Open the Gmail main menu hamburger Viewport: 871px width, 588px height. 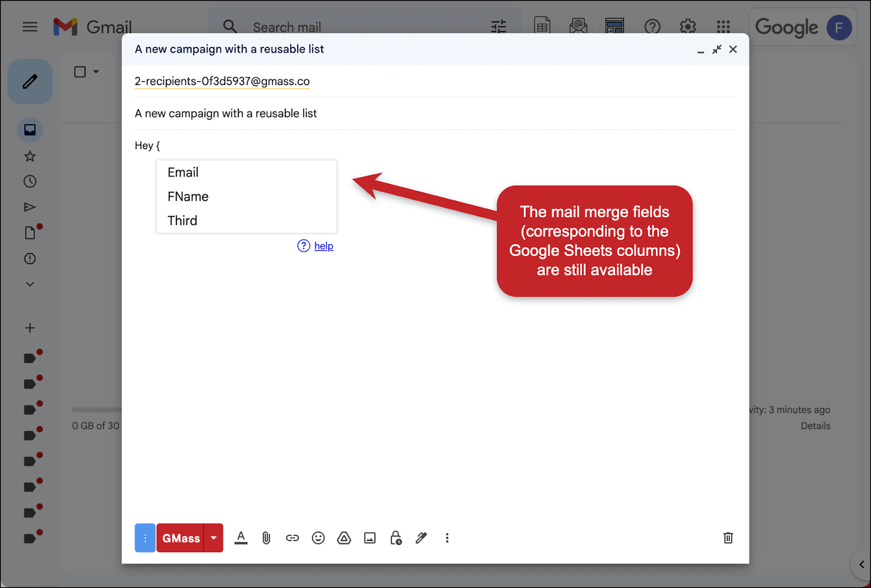point(30,27)
